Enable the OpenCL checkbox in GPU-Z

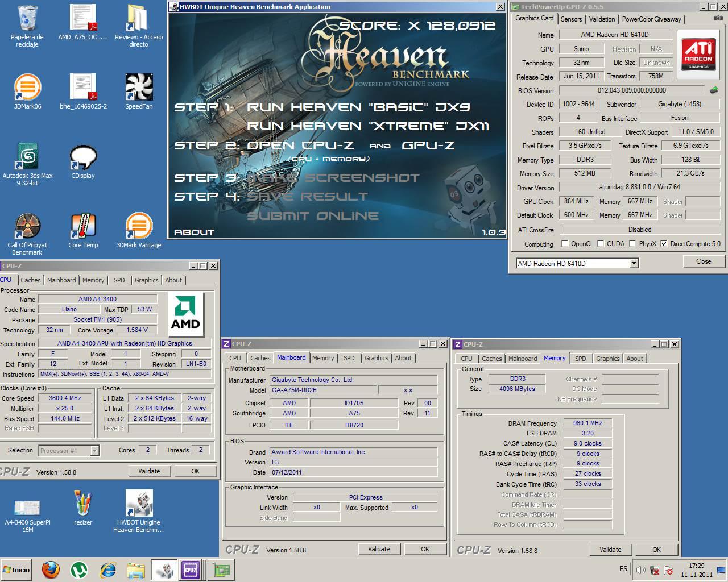coord(565,243)
